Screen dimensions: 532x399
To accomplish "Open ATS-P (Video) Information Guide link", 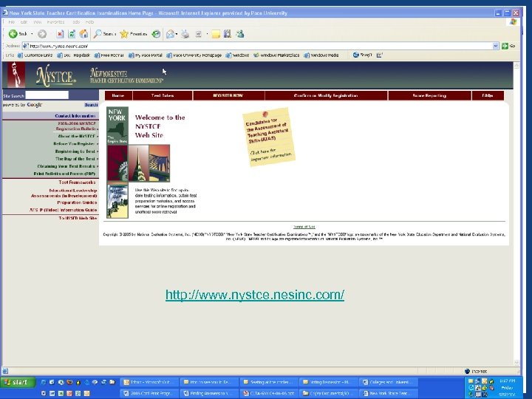I will coord(63,210).
